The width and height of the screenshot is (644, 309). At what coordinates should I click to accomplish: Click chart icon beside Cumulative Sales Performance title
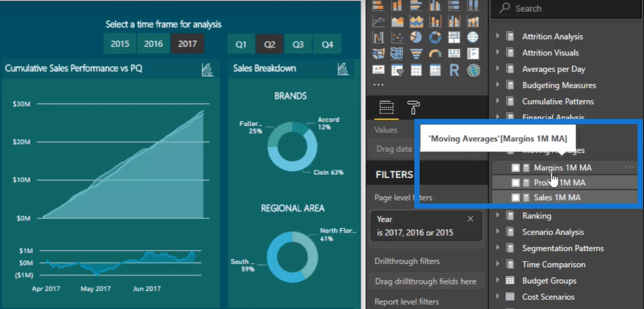click(208, 69)
